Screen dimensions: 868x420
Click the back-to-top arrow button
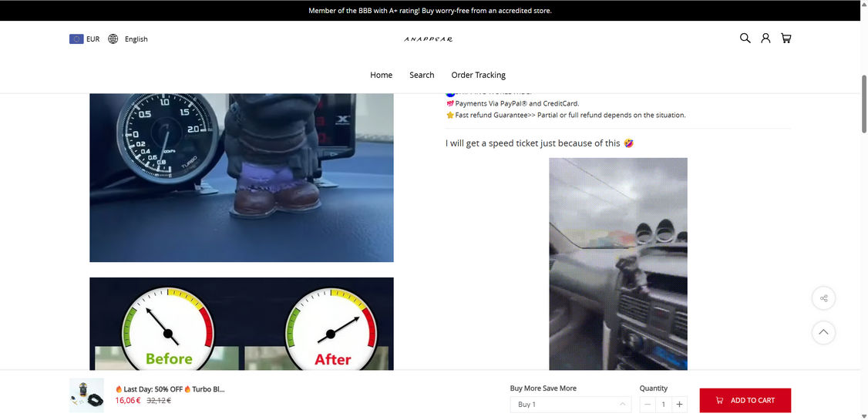click(x=824, y=332)
